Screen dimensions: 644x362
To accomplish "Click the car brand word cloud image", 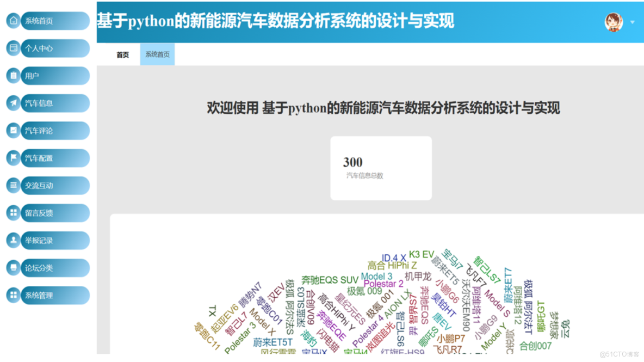I will (x=381, y=299).
